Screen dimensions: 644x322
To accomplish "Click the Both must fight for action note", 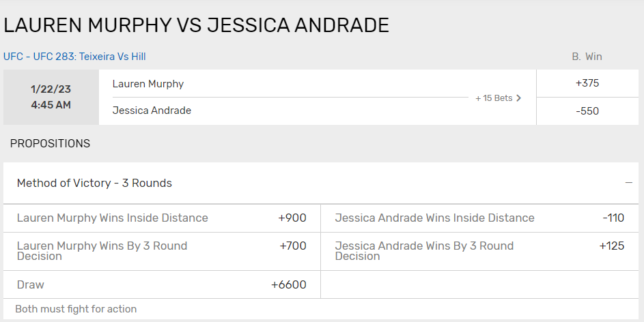I will [76, 309].
